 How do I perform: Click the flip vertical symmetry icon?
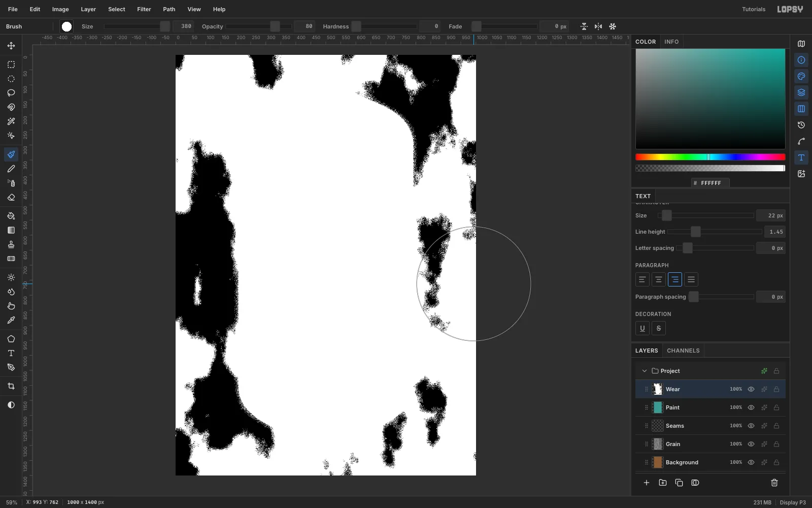pos(584,26)
